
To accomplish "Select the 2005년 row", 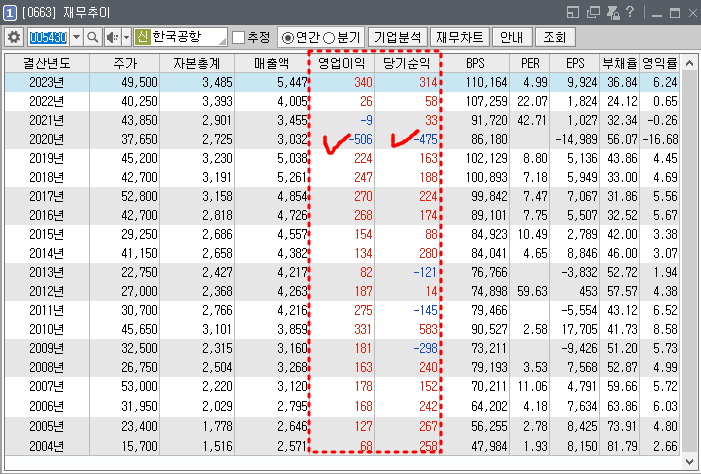I will tap(342, 427).
